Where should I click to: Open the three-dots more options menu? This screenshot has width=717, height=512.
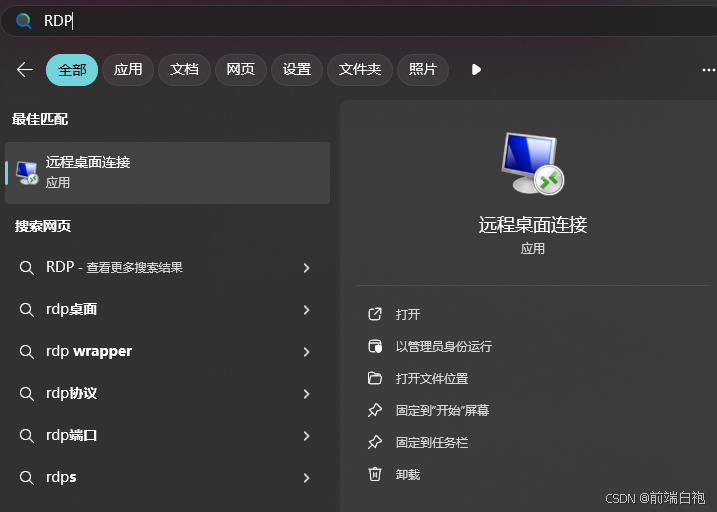click(708, 70)
